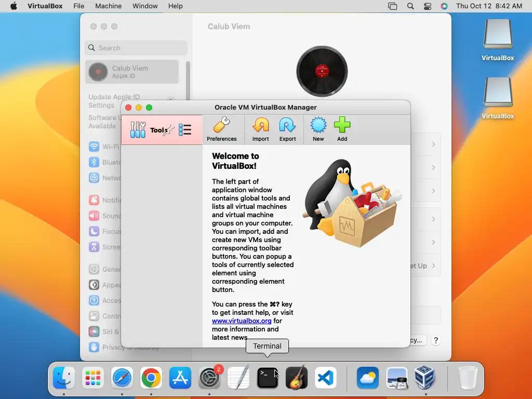Open Bluetooth settings in System Settings

tap(104, 162)
